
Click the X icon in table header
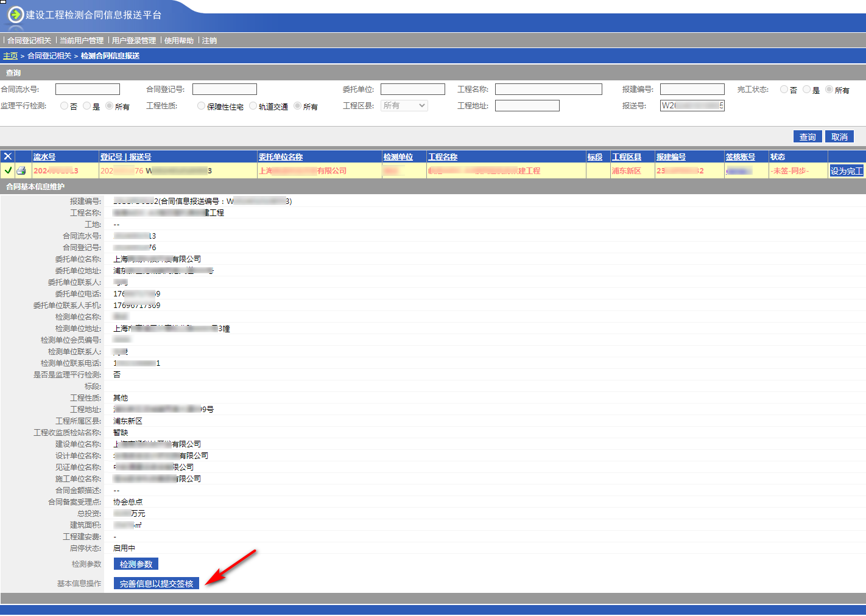click(x=8, y=156)
